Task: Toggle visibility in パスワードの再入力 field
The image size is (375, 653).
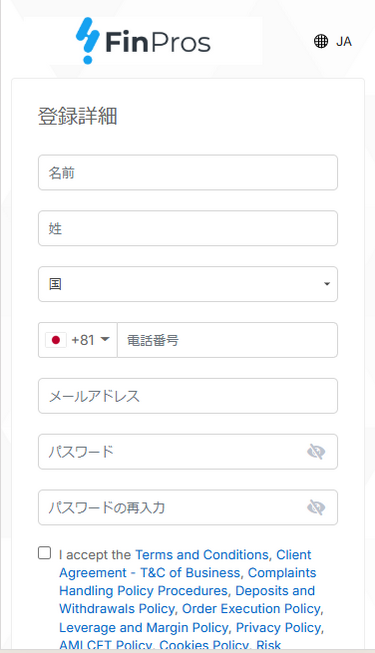Action: click(316, 507)
